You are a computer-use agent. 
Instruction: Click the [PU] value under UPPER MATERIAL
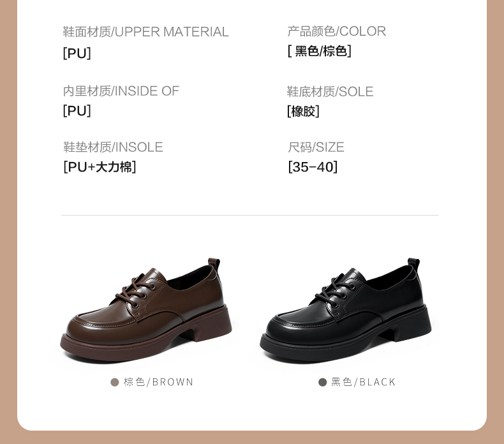point(77,53)
